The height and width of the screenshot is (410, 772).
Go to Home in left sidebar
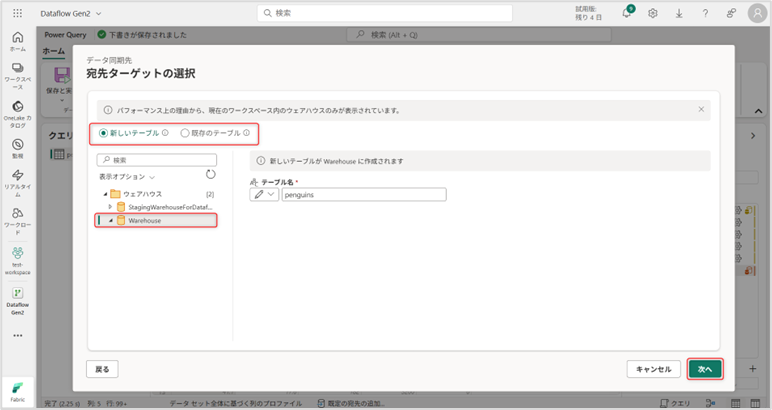tap(18, 41)
